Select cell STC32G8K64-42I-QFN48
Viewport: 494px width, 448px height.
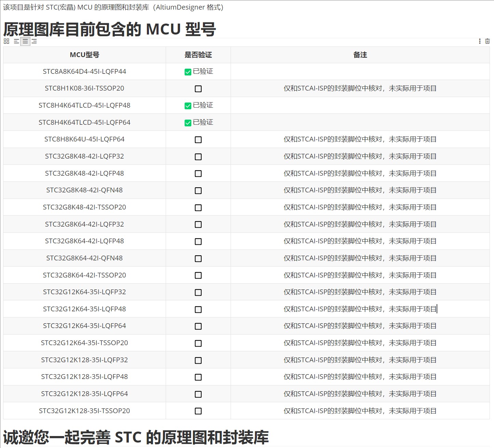(x=84, y=258)
